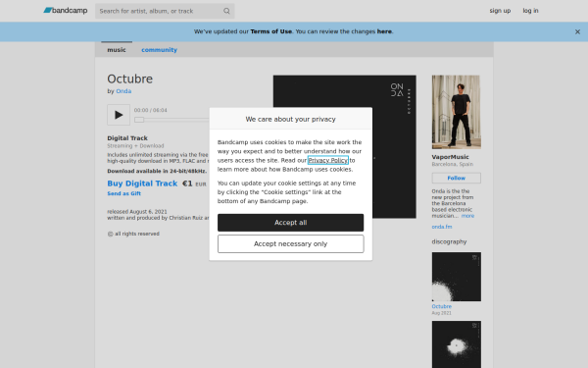Screen dimensions: 588x368
Task: Open the Onda artist link
Action: coord(123,91)
